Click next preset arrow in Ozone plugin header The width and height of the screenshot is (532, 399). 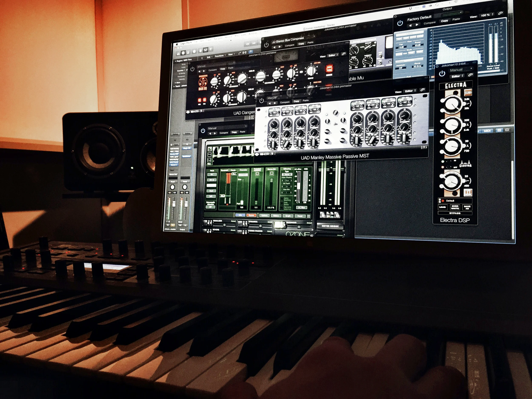[x=215, y=133]
